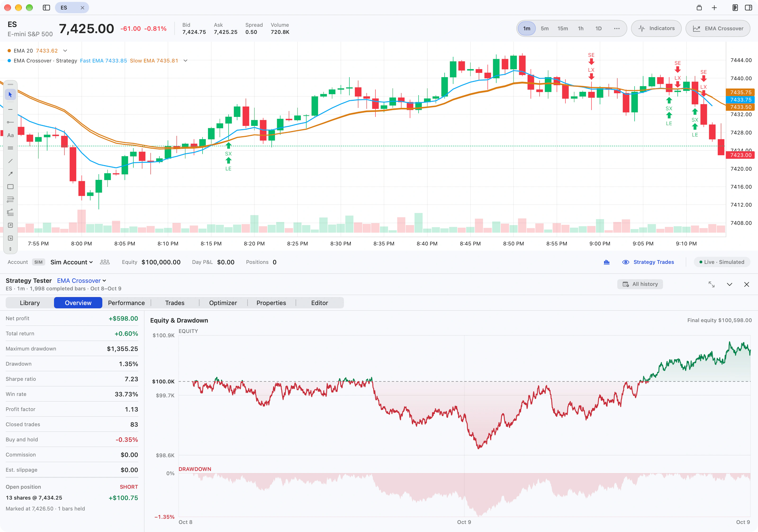Screen dimensions: 758x532
Task: Select the up-right arrow box tool
Action: [x=10, y=225]
